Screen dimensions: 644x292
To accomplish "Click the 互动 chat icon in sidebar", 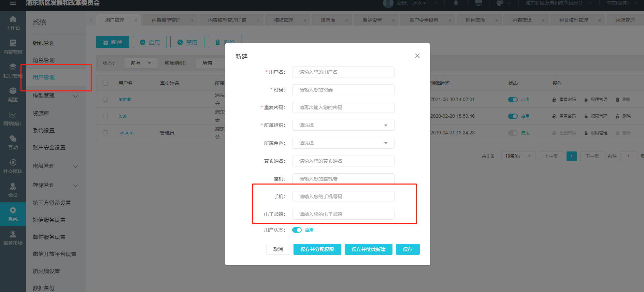I will (13, 142).
